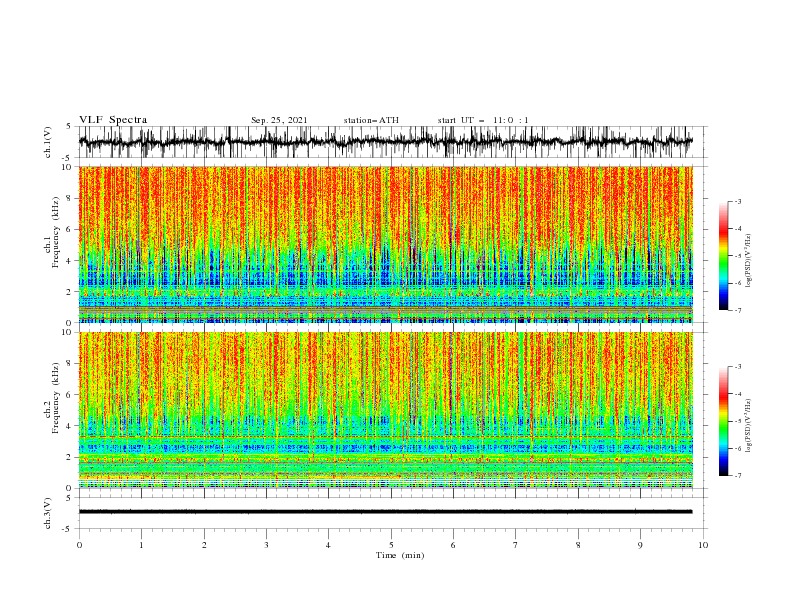This screenshot has height=612, width=792.
Task: Click the "VLF Spectra" plot title
Action: [113, 120]
